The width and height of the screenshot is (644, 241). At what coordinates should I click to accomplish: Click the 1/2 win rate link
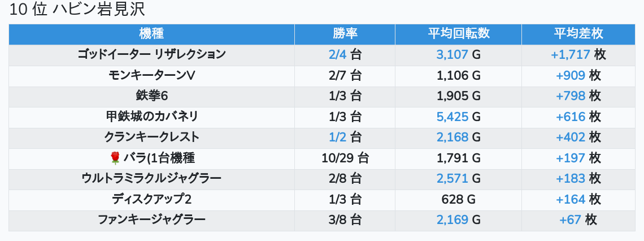[x=337, y=137]
